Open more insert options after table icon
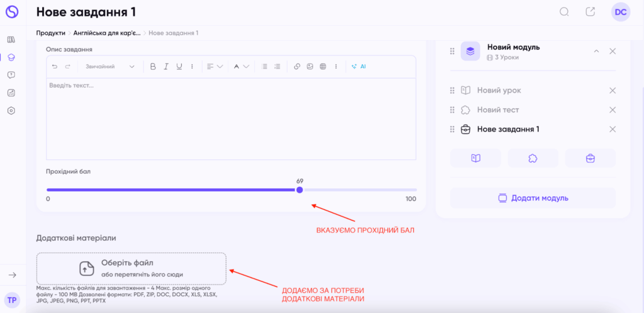 pyautogui.click(x=336, y=66)
